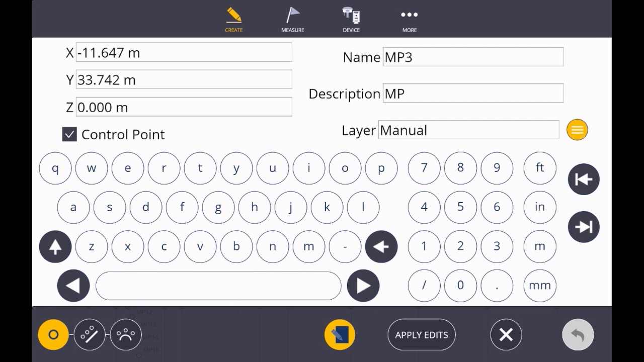Tap the y key

[x=236, y=168]
